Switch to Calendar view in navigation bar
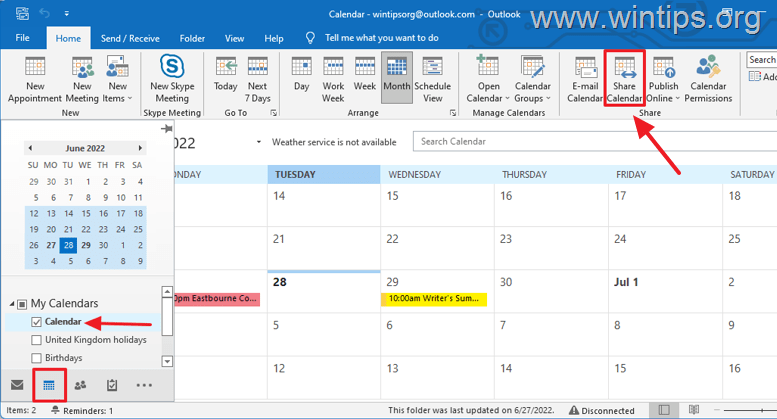 [x=49, y=385]
